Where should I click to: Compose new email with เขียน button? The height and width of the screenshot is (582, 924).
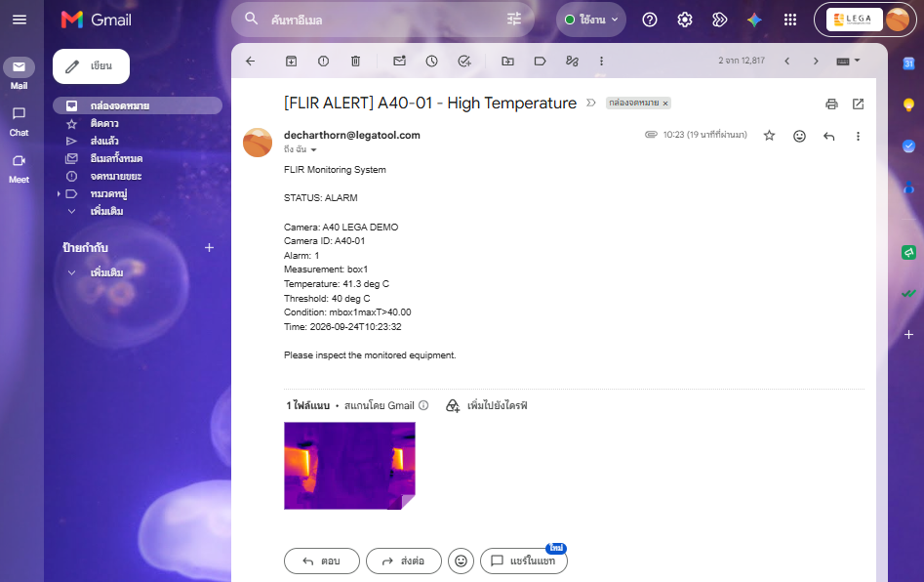pyautogui.click(x=92, y=66)
